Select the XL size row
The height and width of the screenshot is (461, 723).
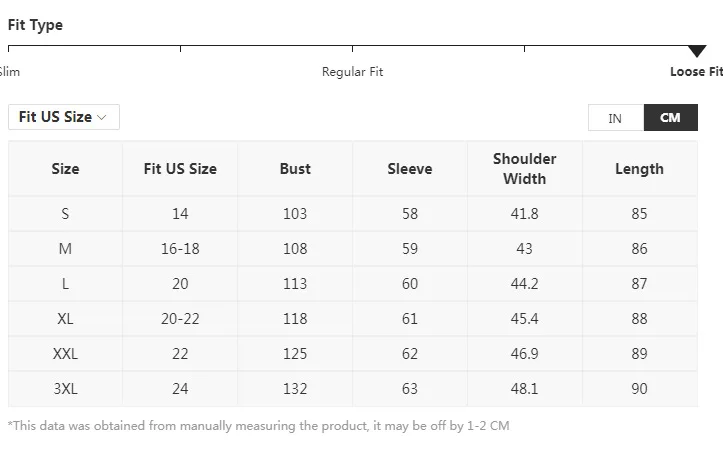[x=65, y=319]
